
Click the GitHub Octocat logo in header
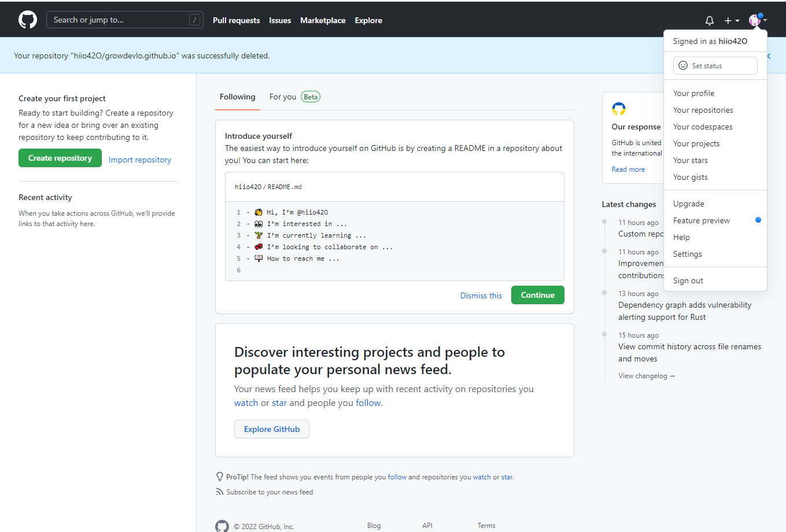point(28,20)
